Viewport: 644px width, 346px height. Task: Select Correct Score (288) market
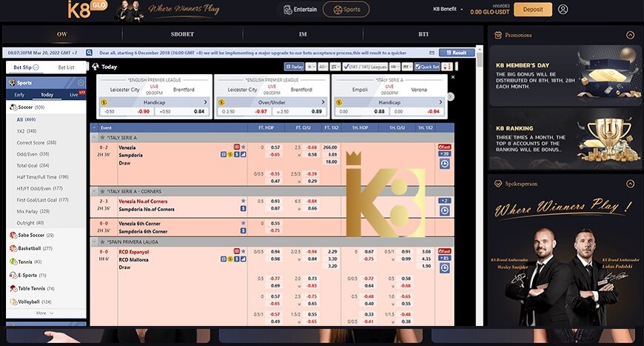pyautogui.click(x=36, y=142)
